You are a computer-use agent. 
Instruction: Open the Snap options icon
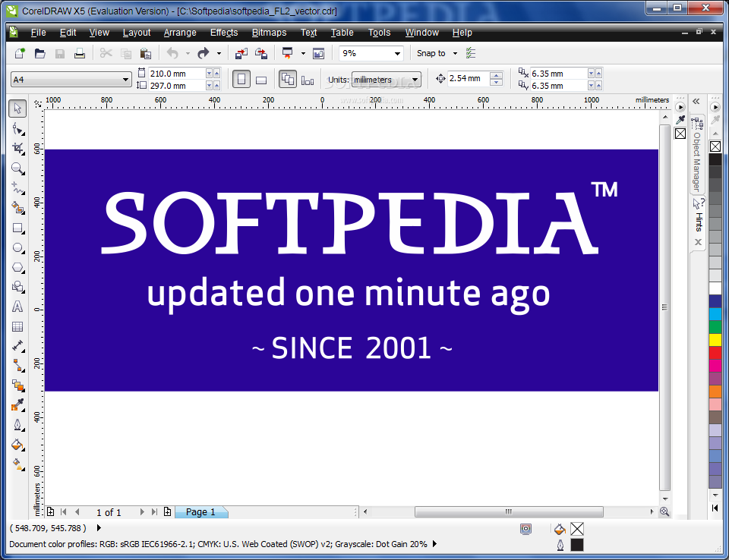point(471,53)
